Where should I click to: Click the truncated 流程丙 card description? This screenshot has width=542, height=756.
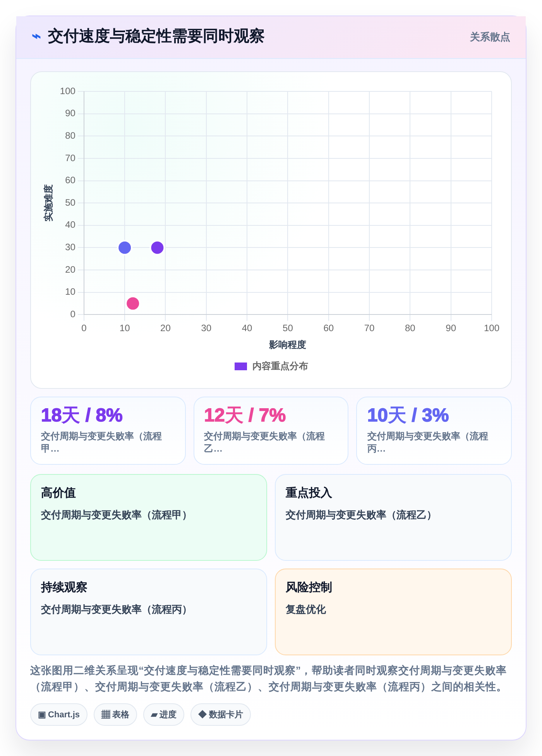point(428,442)
